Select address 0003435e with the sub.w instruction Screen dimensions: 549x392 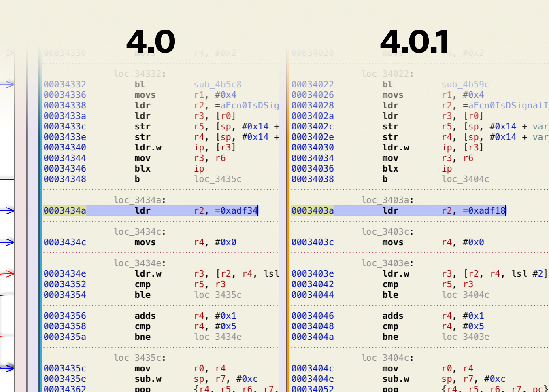coord(65,379)
